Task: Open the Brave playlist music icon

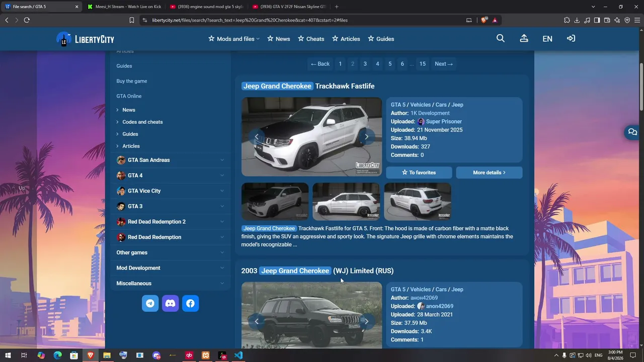Action: pyautogui.click(x=587, y=20)
